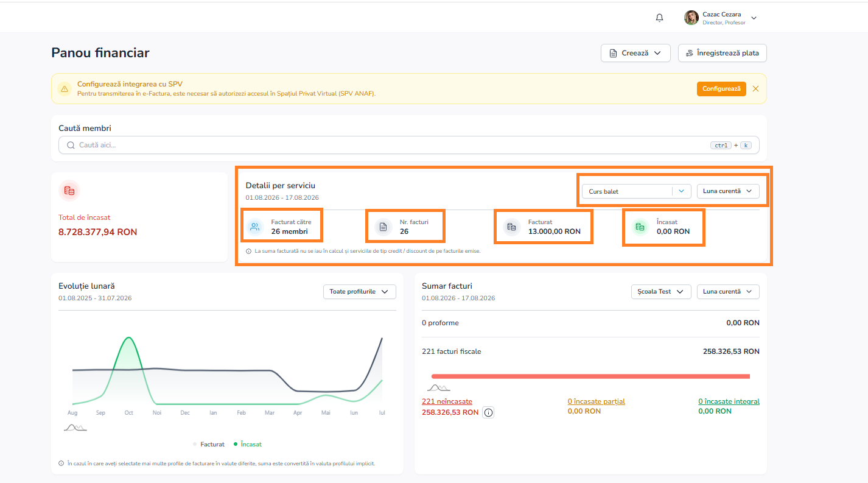Click the green Încasat coins icon
The image size is (868, 483).
click(x=640, y=227)
